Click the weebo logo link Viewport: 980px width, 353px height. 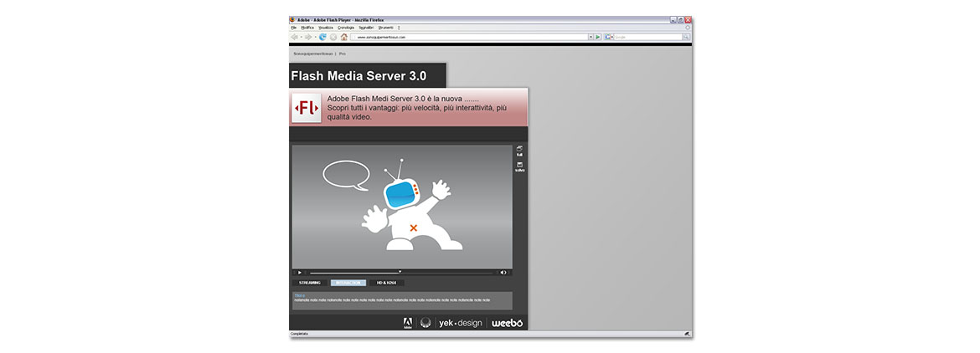(x=507, y=323)
